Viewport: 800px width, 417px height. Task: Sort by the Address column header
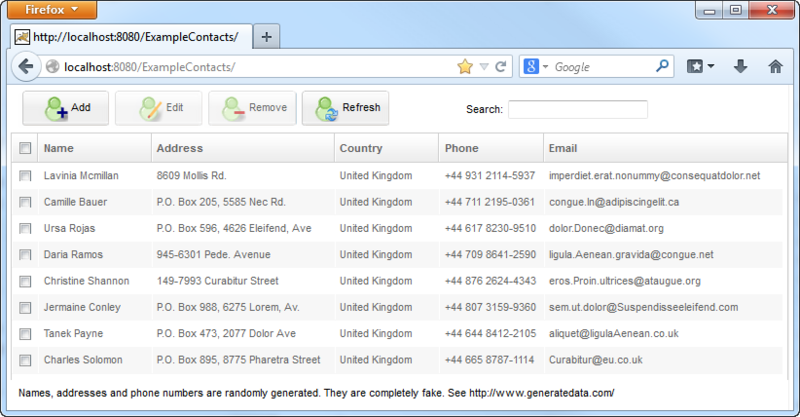click(243, 148)
